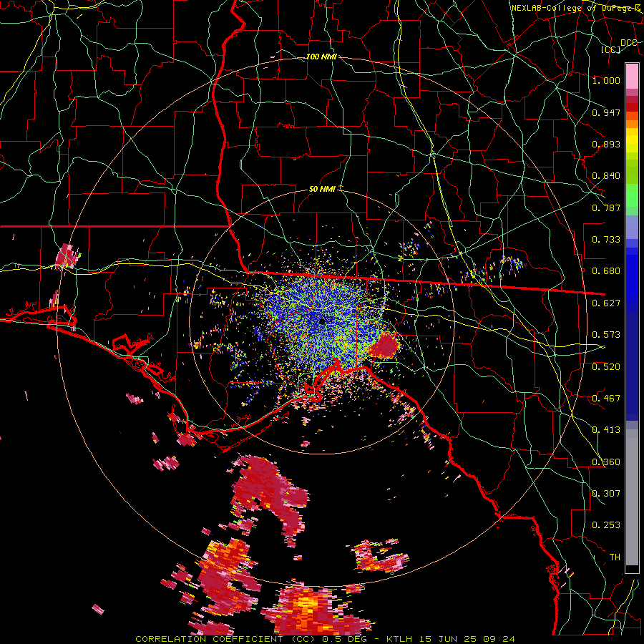
Task: Click the red echo southeast of radar site
Action: pyautogui.click(x=384, y=346)
